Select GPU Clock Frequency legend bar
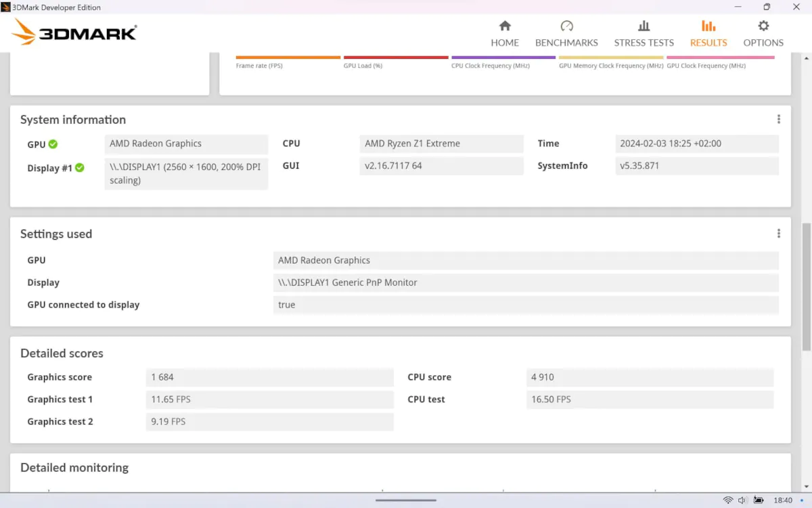 pos(720,58)
